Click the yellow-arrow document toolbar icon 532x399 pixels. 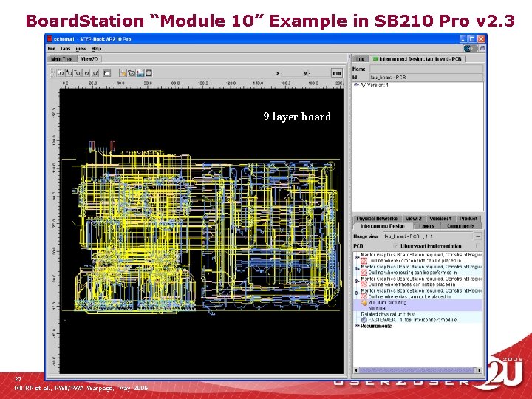point(123,72)
